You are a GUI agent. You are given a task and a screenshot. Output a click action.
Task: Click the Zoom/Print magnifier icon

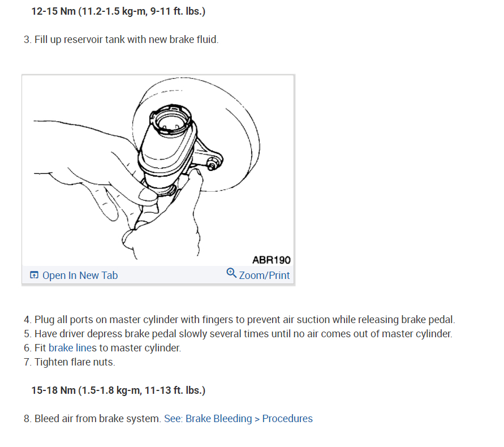231,273
